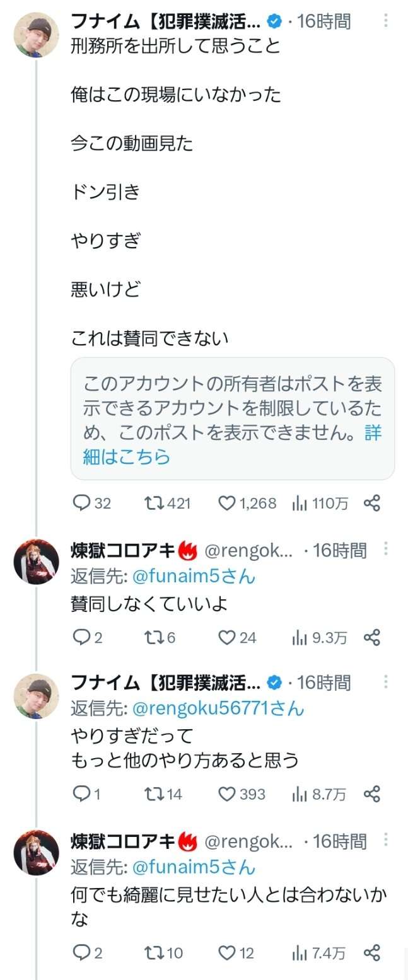
Task: Like the reply with 393 likes
Action: click(x=226, y=794)
